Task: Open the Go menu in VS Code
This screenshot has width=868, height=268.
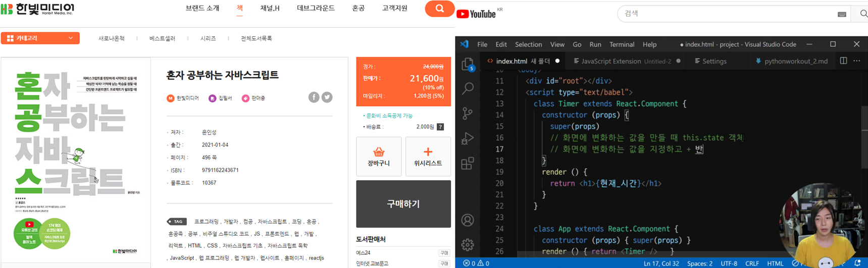Action: 577,44
